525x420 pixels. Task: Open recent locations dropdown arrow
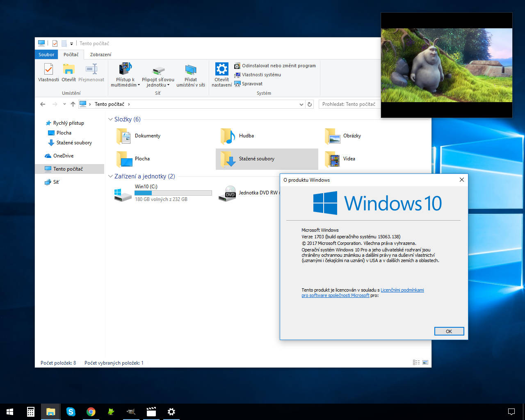64,104
